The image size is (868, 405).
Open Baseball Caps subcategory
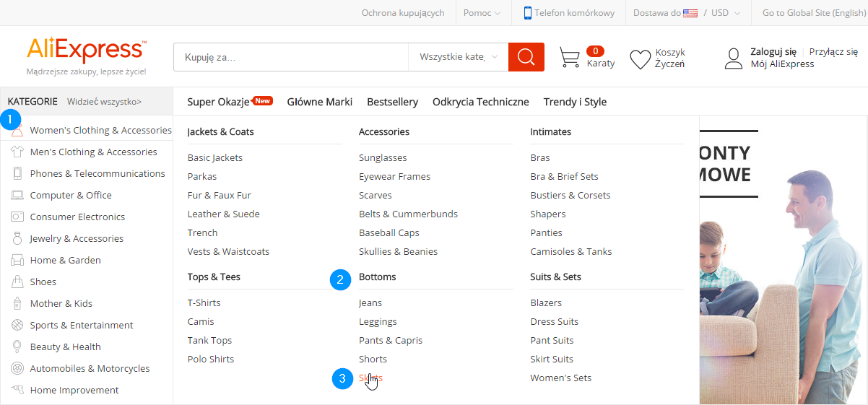point(389,232)
